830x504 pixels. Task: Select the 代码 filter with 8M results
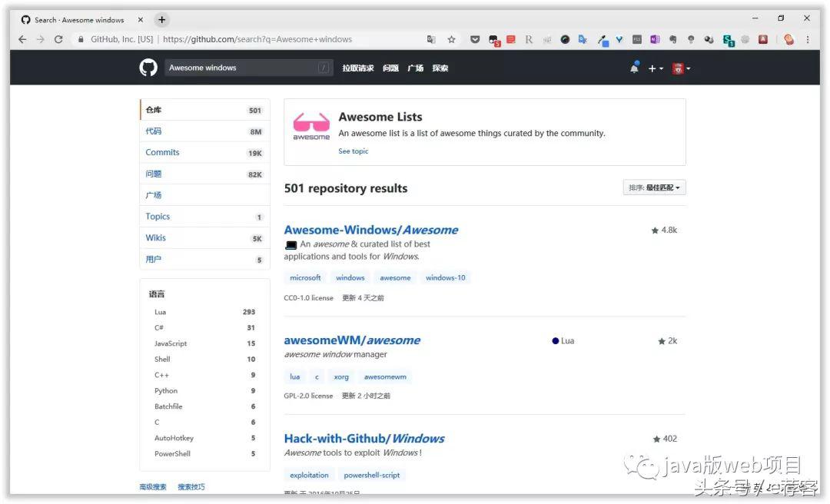(x=205, y=131)
